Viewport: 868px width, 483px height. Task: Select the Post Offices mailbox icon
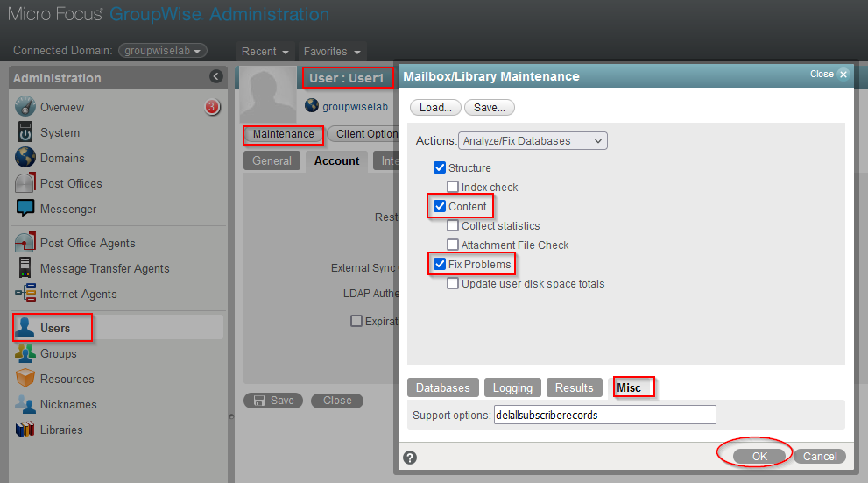click(x=25, y=183)
